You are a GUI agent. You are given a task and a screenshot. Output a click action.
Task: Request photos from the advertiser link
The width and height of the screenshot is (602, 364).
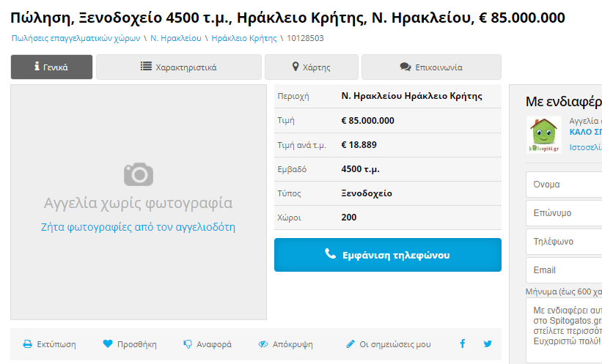click(x=138, y=227)
